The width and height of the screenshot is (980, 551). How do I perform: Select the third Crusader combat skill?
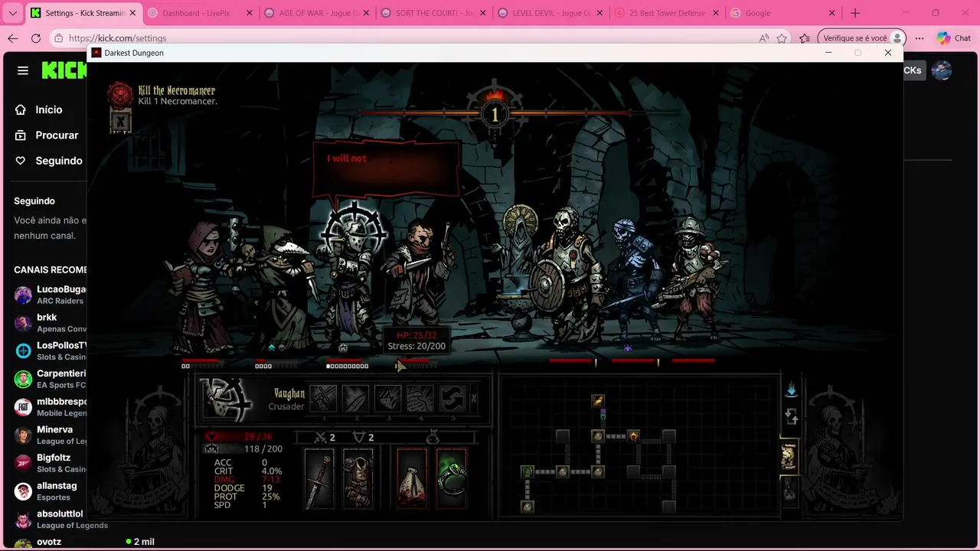(x=387, y=399)
